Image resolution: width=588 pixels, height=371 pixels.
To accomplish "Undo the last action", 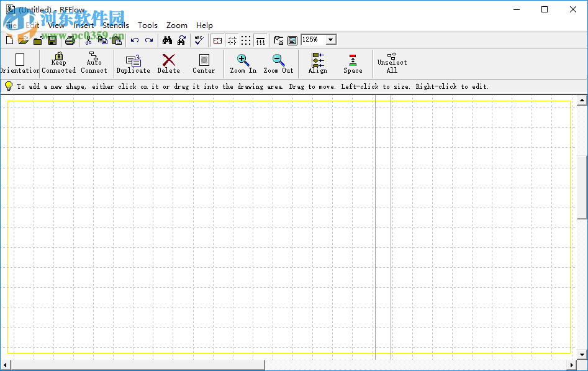I will point(135,40).
